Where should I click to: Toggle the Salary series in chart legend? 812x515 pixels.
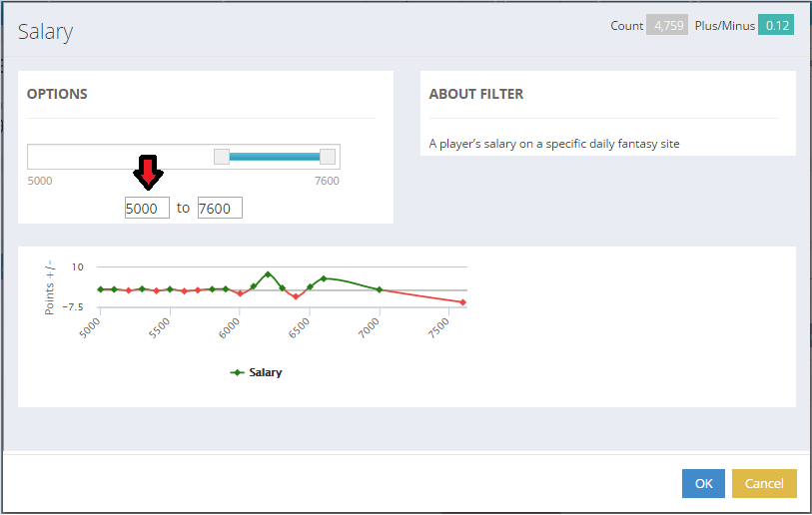[256, 372]
